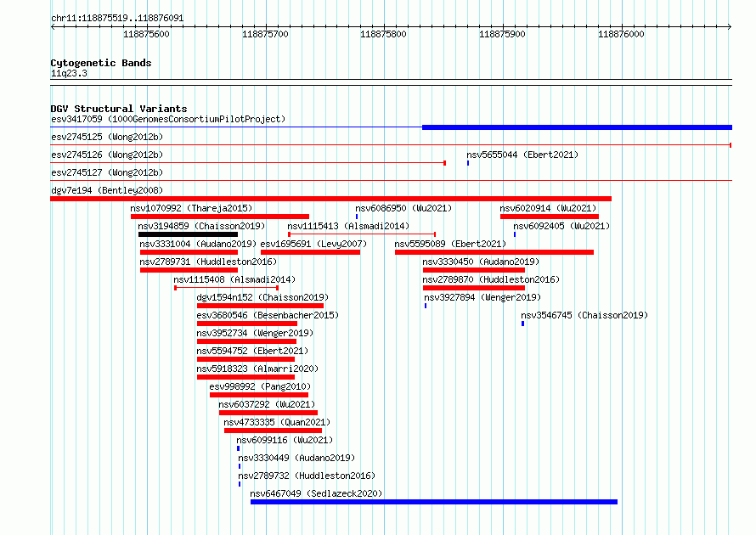Image resolution: width=756 pixels, height=535 pixels.
Task: Click nsv5655044 (Ebert2021) label
Action: coord(522,155)
